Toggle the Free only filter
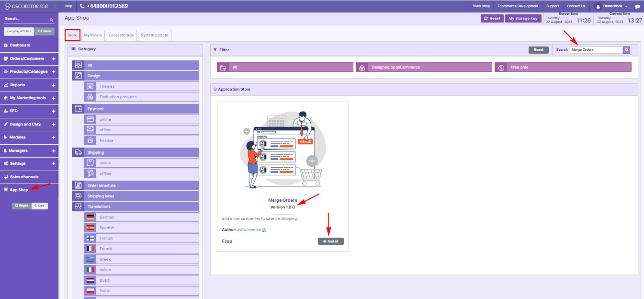Image resolution: width=644 pixels, height=299 pixels. click(563, 67)
